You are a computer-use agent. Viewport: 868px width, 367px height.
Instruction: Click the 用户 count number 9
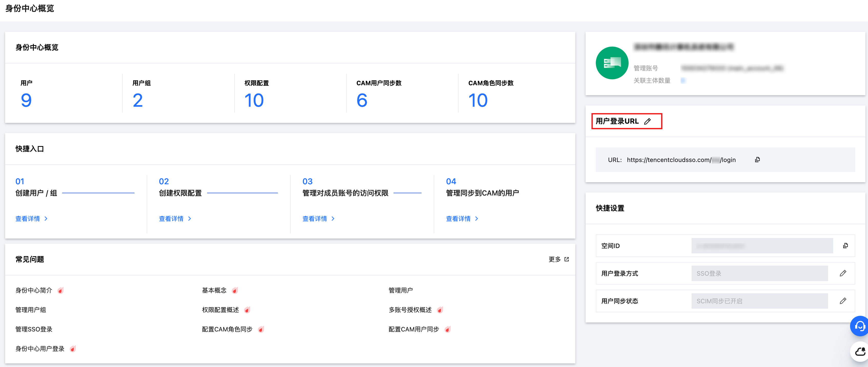pos(26,100)
